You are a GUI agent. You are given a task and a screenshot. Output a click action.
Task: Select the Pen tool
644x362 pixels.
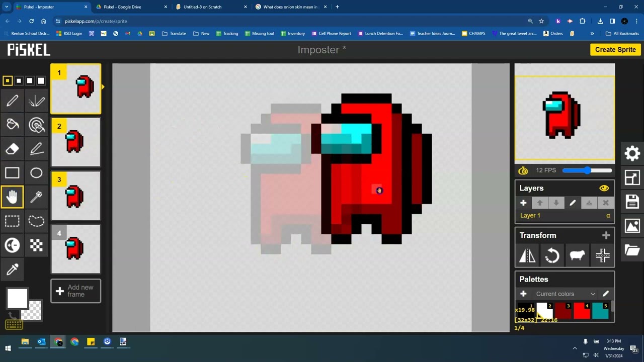pos(12,101)
